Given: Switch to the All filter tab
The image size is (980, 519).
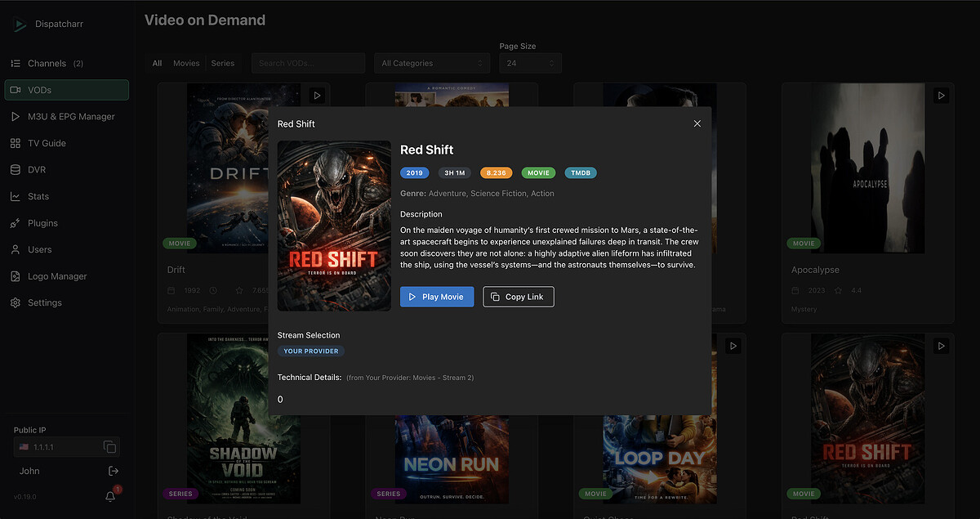Looking at the screenshot, I should tap(157, 63).
